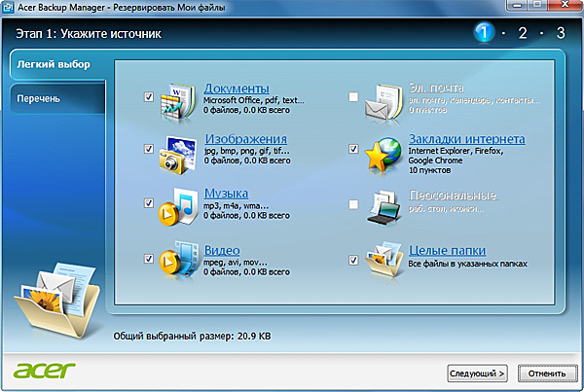
Task: Click step 2 indicator in wizard header
Action: pos(523,34)
